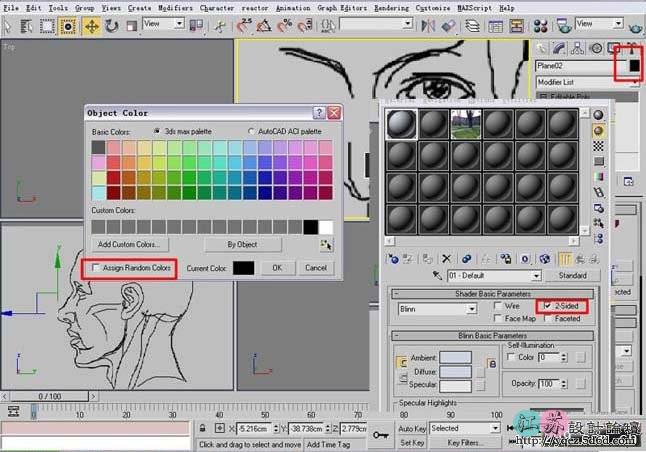Toggle the Wire checkbox
The height and width of the screenshot is (452, 646).
coord(498,306)
